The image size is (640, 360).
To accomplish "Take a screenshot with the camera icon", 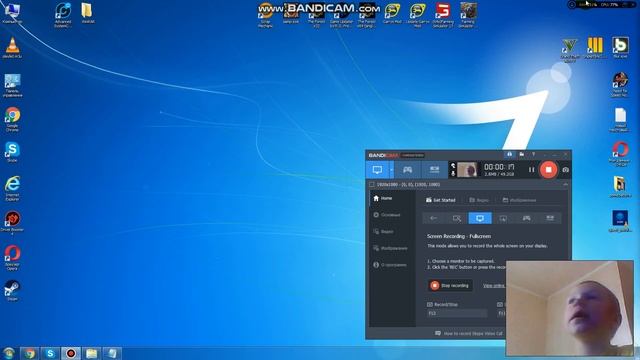I will [565, 170].
